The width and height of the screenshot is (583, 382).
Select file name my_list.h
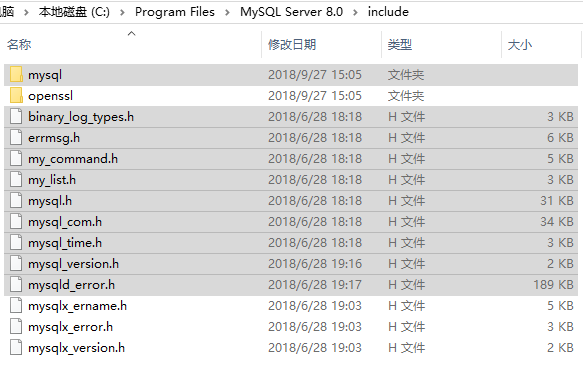pyautogui.click(x=52, y=180)
